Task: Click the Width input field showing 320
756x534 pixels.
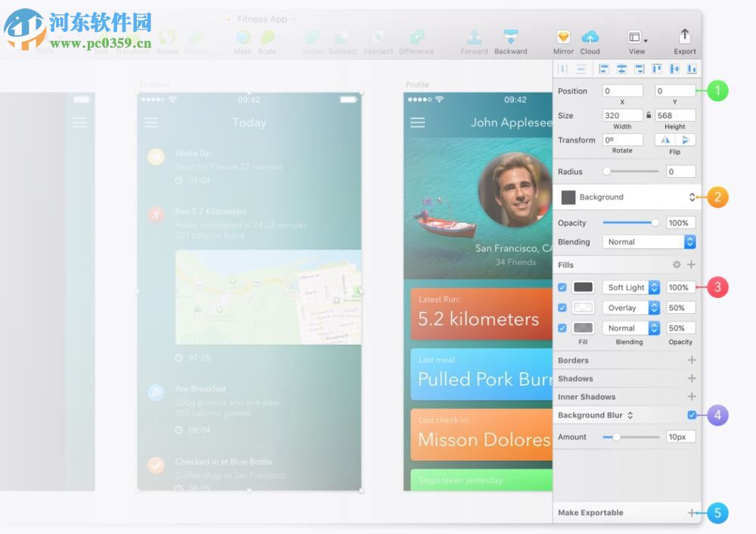Action: 621,115
